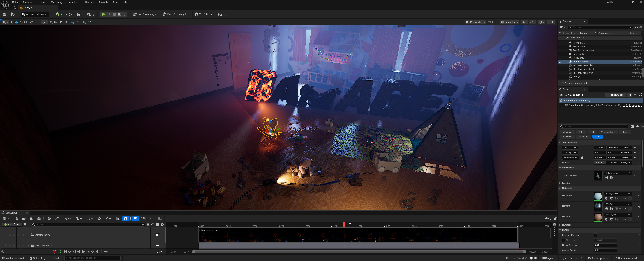
Task: Open the sequencer curve editor icon
Action: click(160, 219)
